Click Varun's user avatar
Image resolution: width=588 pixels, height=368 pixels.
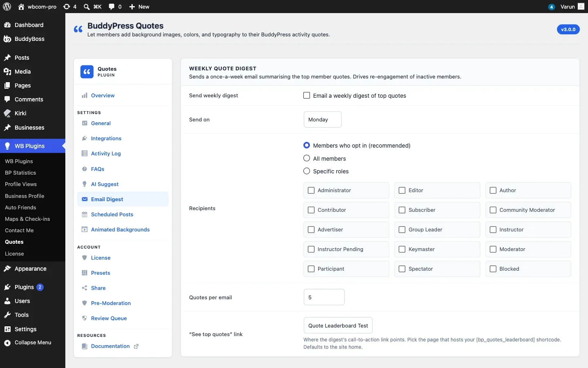(x=581, y=7)
